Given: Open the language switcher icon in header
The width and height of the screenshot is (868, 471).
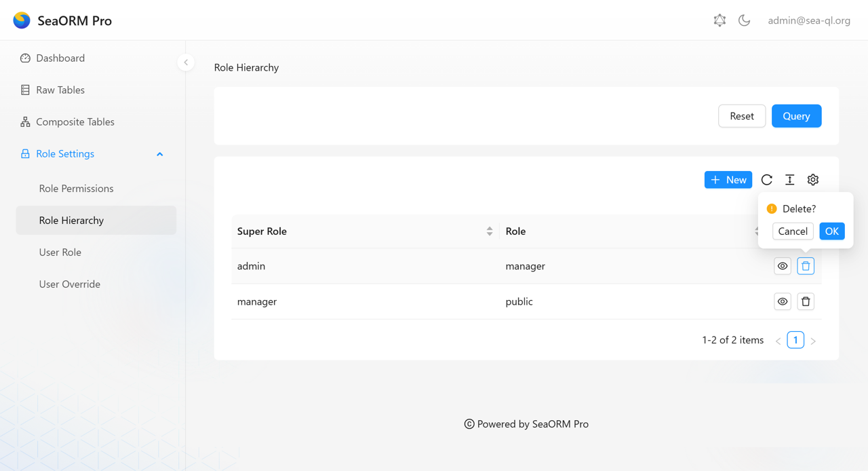Looking at the screenshot, I should (x=719, y=20).
